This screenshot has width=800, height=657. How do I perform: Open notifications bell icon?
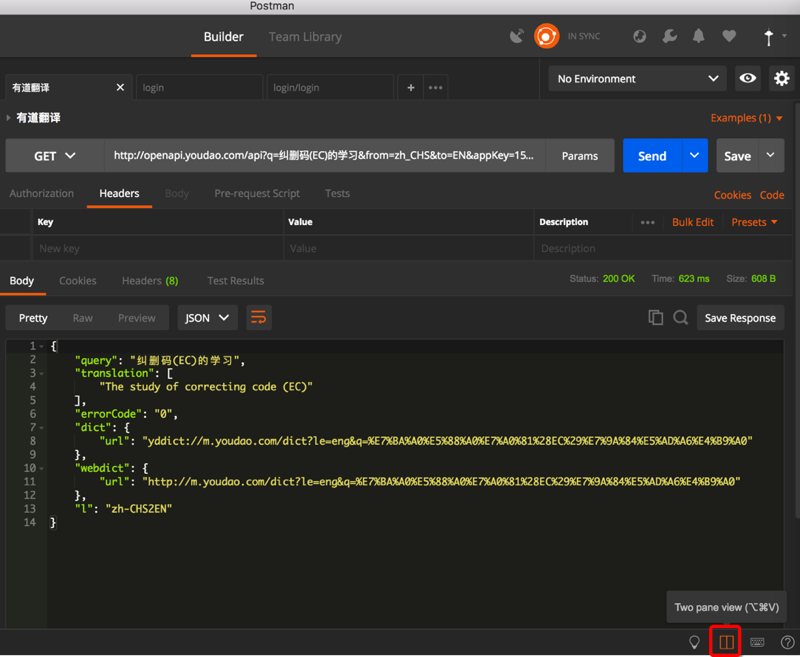(x=698, y=36)
